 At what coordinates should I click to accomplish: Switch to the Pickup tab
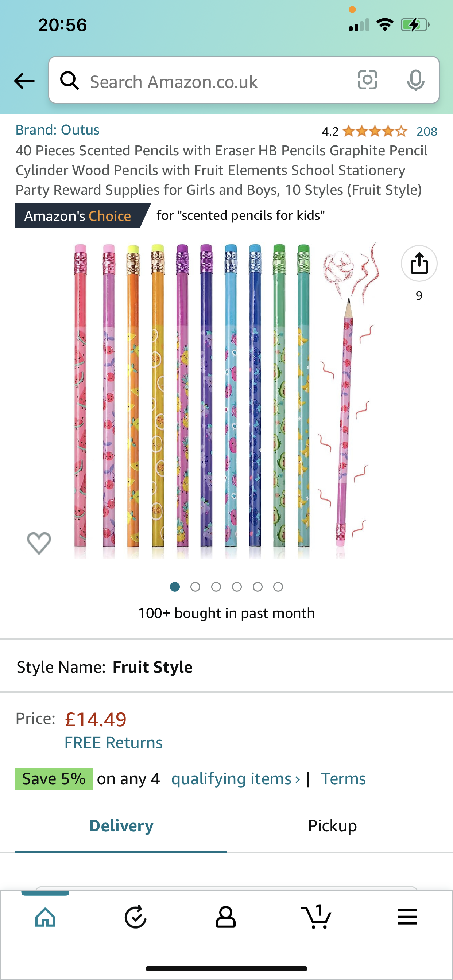pyautogui.click(x=332, y=825)
